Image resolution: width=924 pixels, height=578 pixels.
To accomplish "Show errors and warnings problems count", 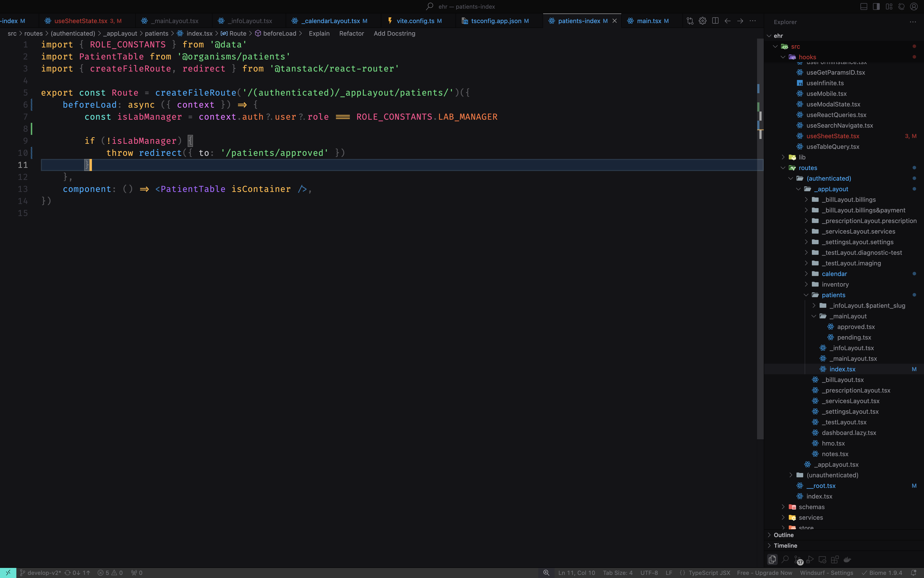I will tap(110, 573).
